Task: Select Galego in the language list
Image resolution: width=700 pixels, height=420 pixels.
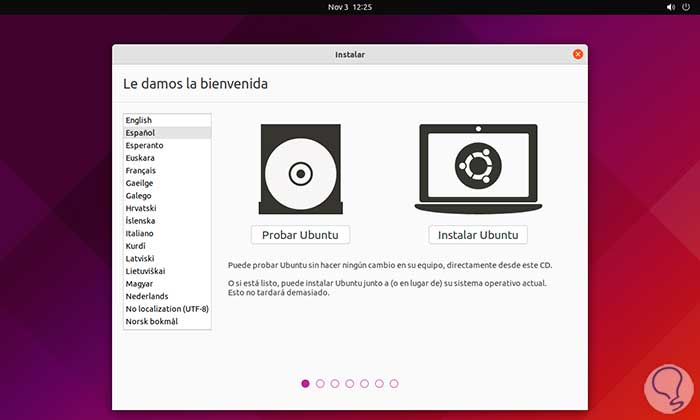Action: 167,195
